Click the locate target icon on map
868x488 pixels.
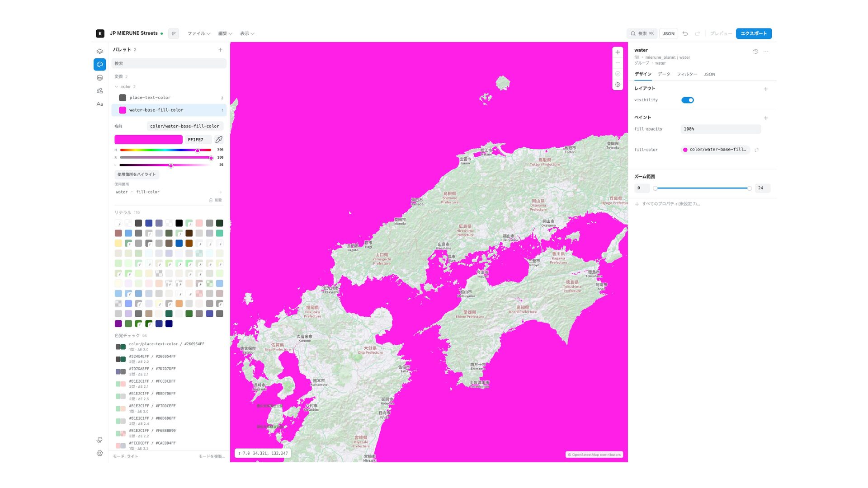click(x=618, y=84)
